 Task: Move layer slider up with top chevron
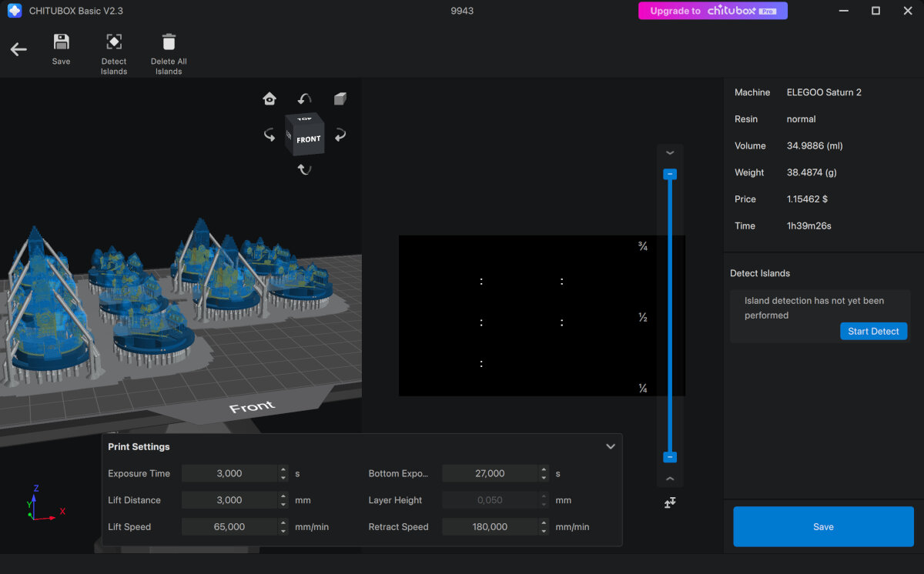tap(670, 153)
